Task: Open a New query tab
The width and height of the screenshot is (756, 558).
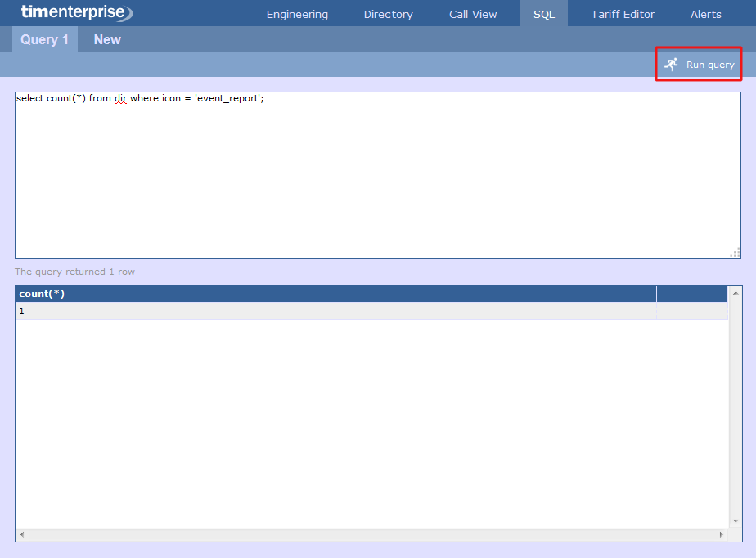Action: 106,39
